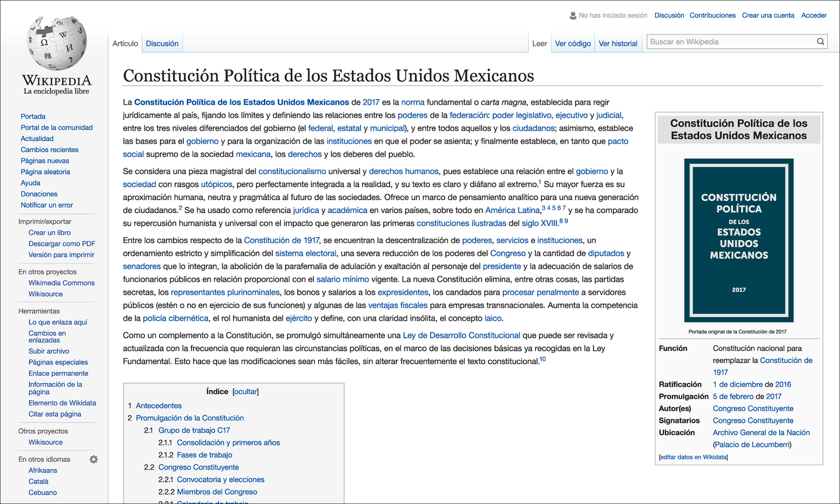Click the Acceder login link
This screenshot has width=840, height=504.
pos(814,15)
